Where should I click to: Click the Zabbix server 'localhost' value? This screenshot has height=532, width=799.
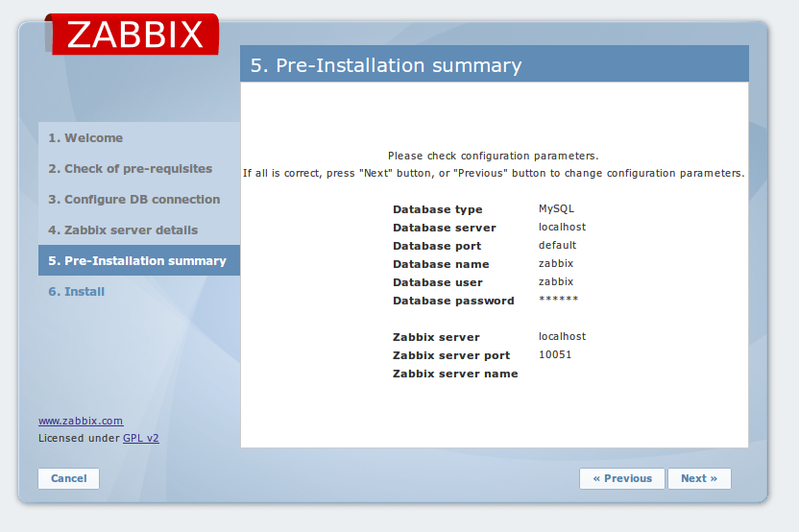coord(562,336)
